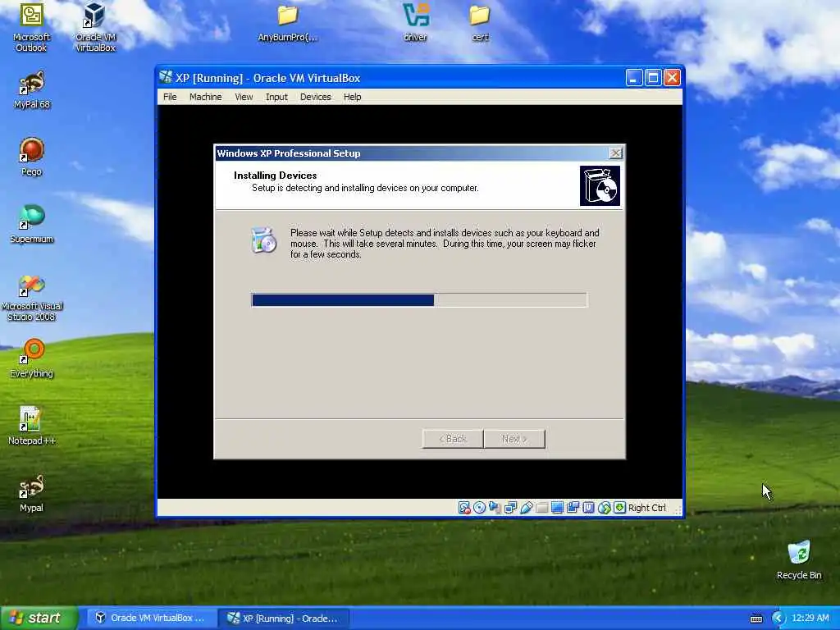
Task: Close the XP [Running] VirtualBox window
Action: coord(672,78)
